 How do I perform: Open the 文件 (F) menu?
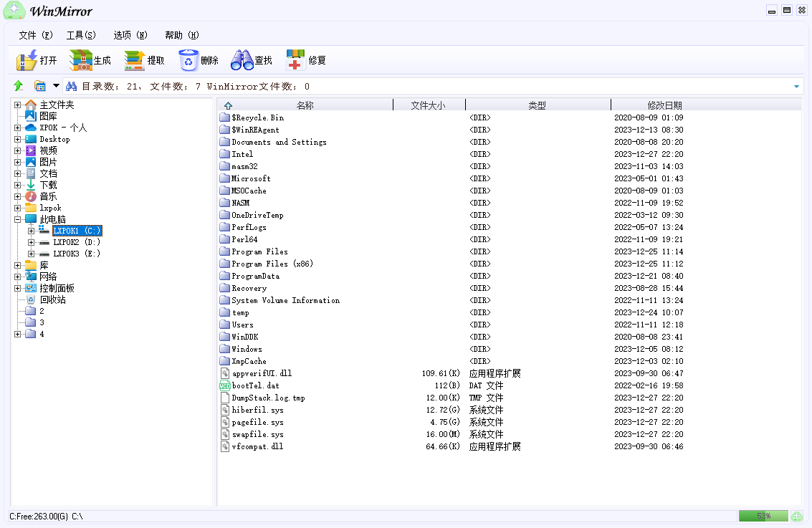coord(36,35)
